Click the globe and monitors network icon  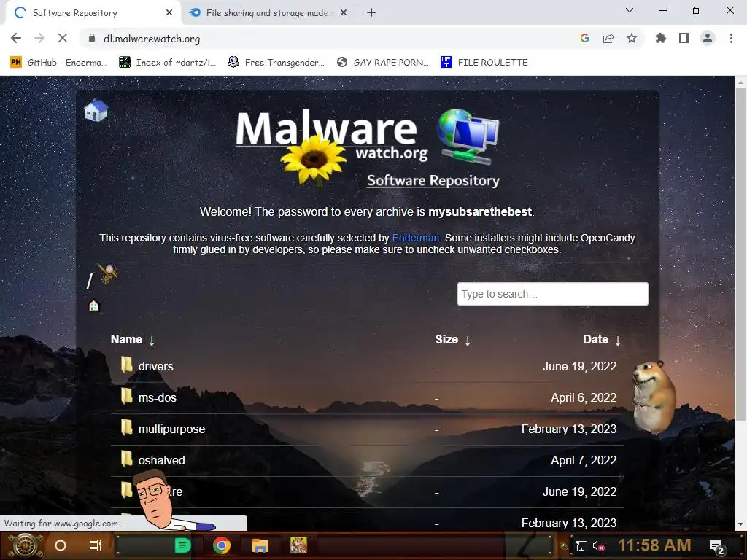click(468, 136)
